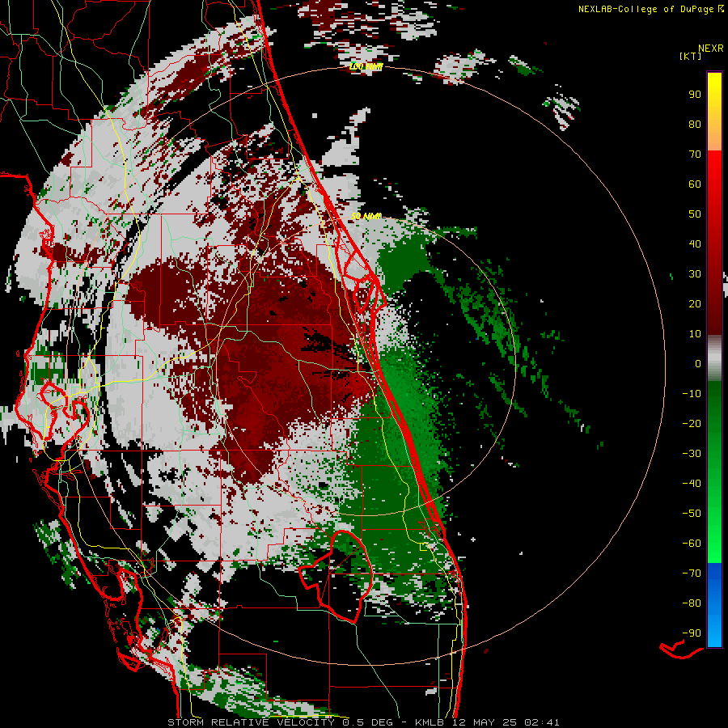Viewport: 728px width, 728px height.
Task: Select the 90 knot scale label
Action: click(695, 95)
